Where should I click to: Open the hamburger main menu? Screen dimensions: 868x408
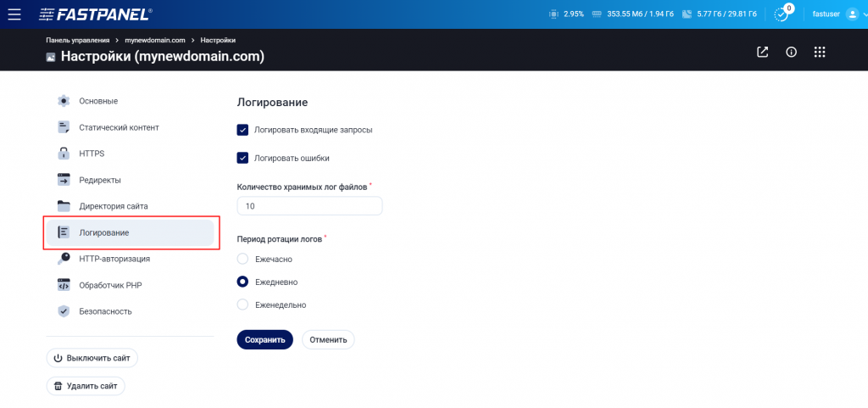[x=14, y=14]
